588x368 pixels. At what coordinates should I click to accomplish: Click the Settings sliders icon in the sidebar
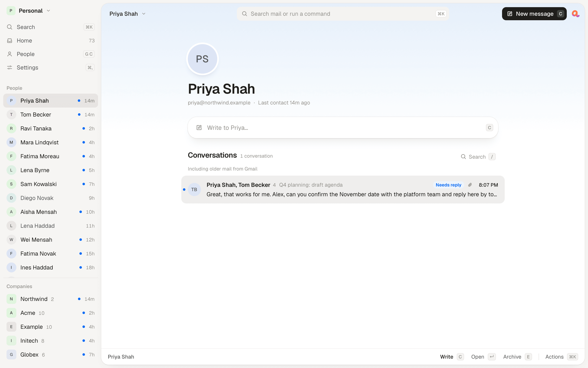(x=10, y=67)
